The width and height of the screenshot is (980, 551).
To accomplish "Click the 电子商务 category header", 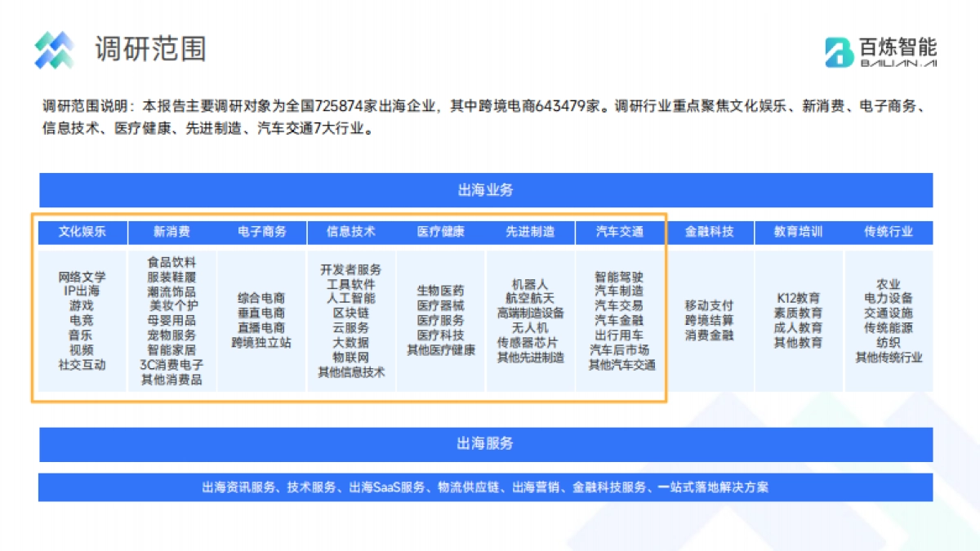I will tap(261, 232).
